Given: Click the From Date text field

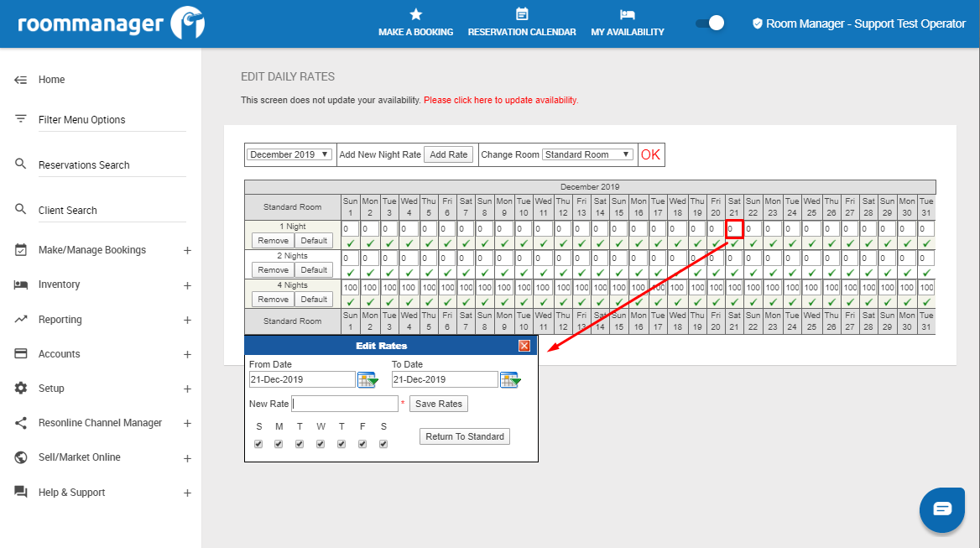Looking at the screenshot, I should [302, 379].
